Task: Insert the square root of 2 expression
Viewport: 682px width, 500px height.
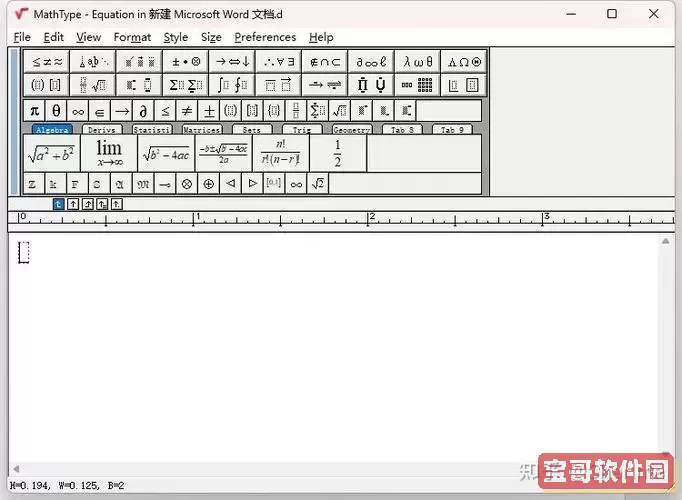Action: (x=318, y=184)
